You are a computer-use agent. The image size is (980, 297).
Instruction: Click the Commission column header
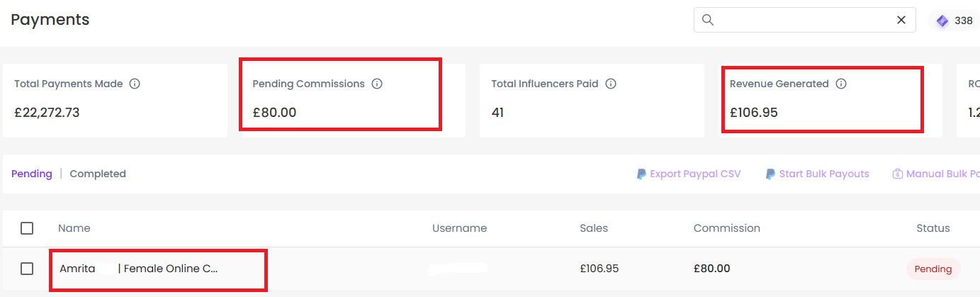pyautogui.click(x=726, y=228)
